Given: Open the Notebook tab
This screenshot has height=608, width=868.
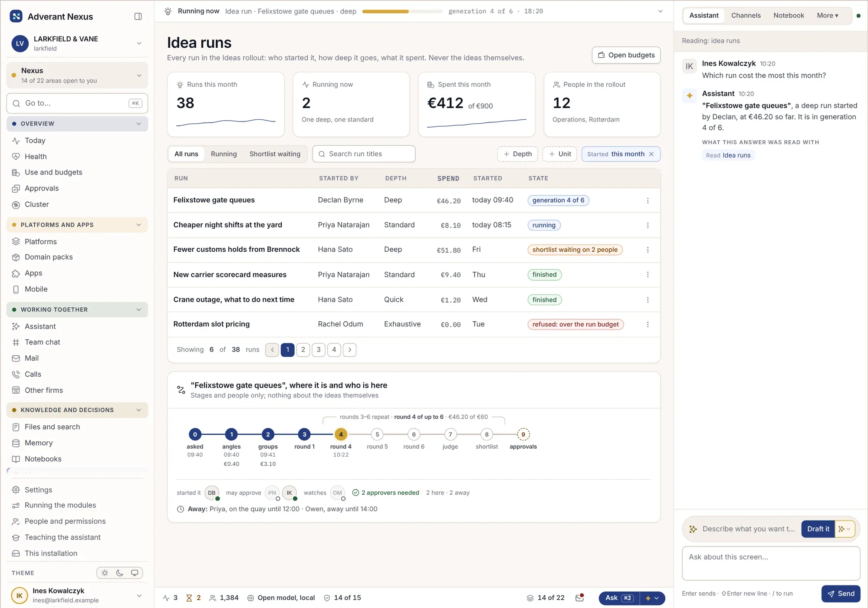Looking at the screenshot, I should tap(788, 16).
